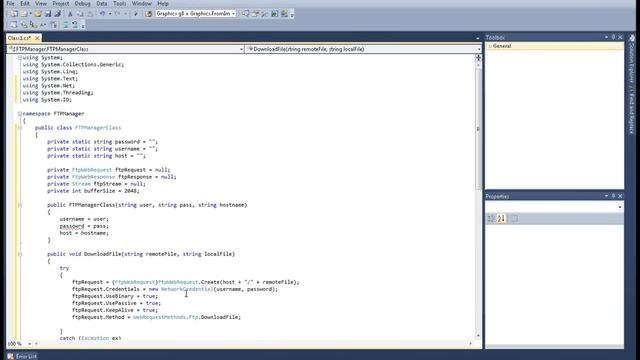Click the Comment selected lines icon
The height and width of the screenshot is (360, 640).
coord(66,25)
